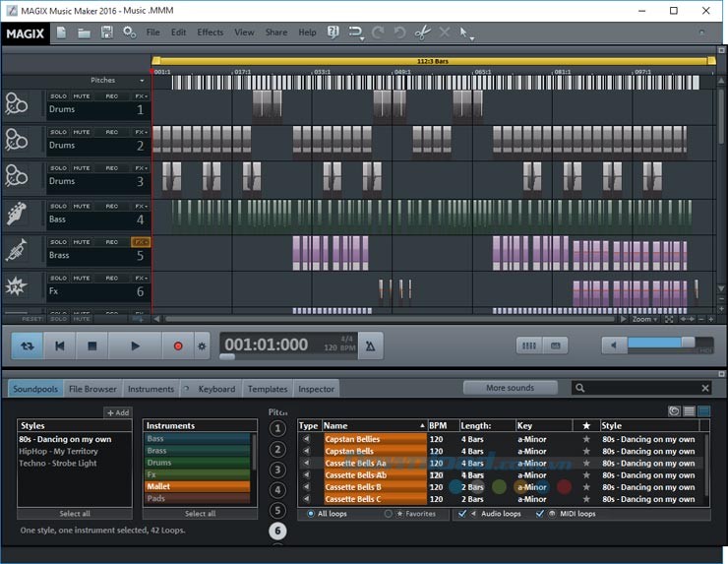Select the scissors cut tool
Viewport: 728px width, 564px height.
422,32
